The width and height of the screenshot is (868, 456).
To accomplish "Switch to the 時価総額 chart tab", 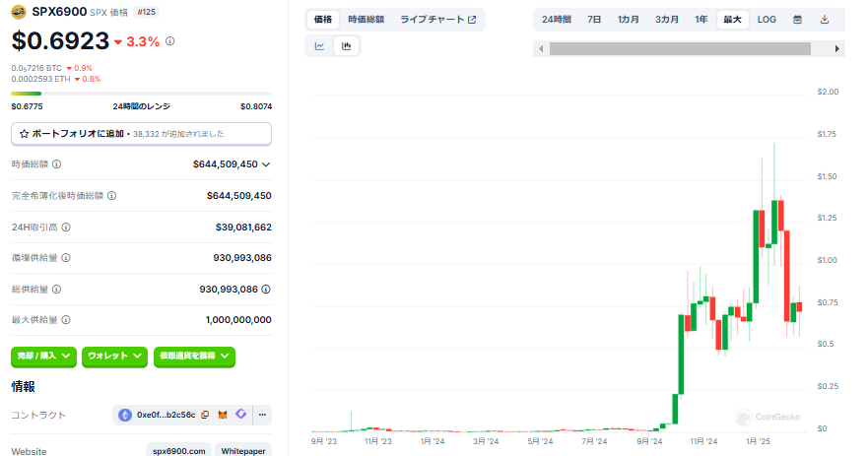I will pos(366,20).
